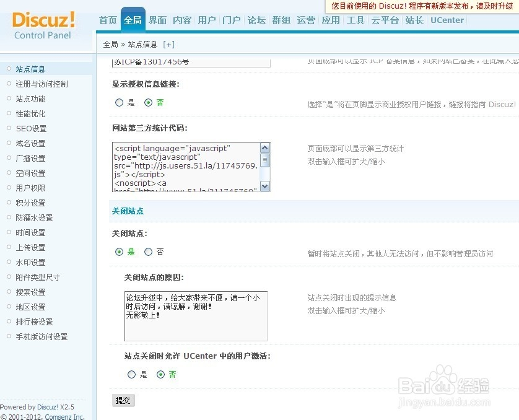Click the ICP 备案 number input field

point(191,62)
